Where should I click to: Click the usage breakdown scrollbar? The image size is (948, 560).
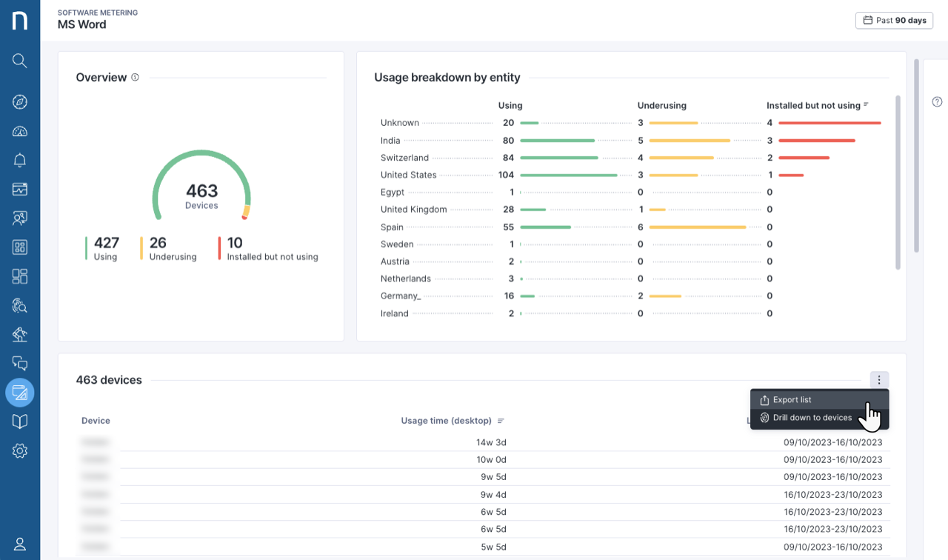[x=898, y=181]
